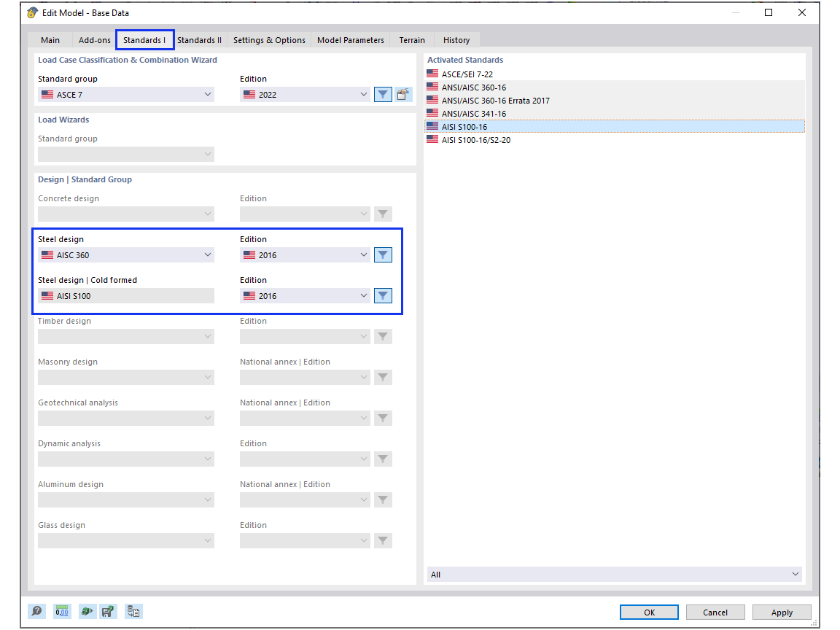Image resolution: width=840 pixels, height=630 pixels.
Task: Open the ASCE 7 standard group dropdown
Action: tap(126, 95)
